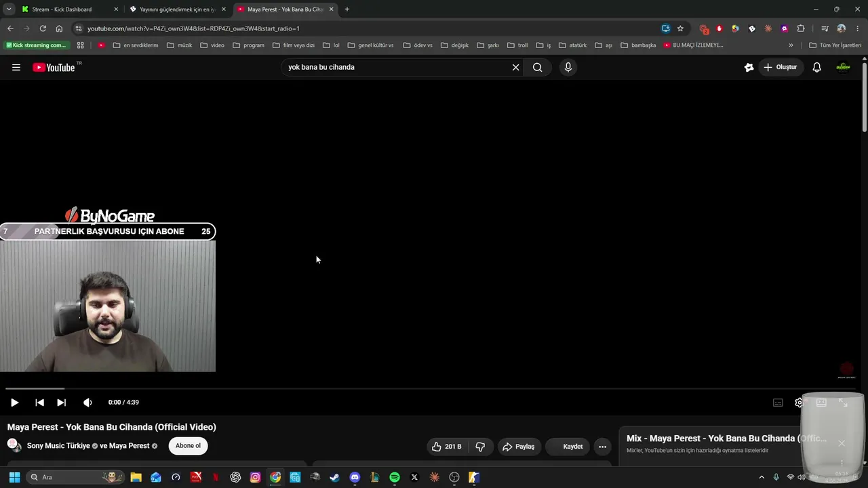This screenshot has width=868, height=488.
Task: Share the video via Paylaş
Action: 519,447
